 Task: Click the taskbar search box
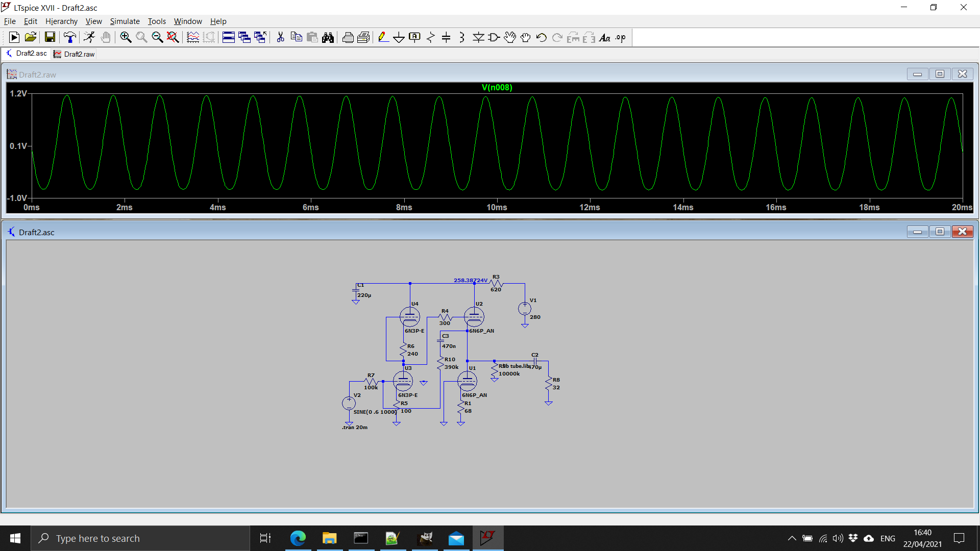pos(140,538)
